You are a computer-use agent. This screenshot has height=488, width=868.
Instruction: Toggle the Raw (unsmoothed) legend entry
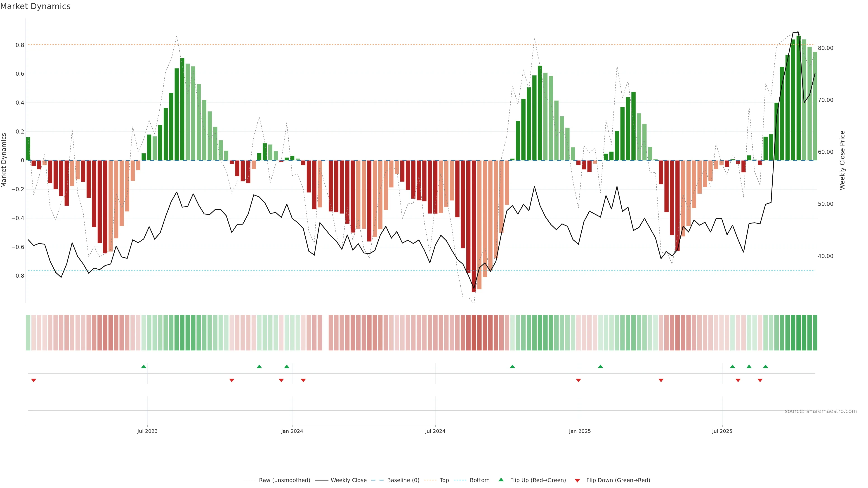(284, 480)
